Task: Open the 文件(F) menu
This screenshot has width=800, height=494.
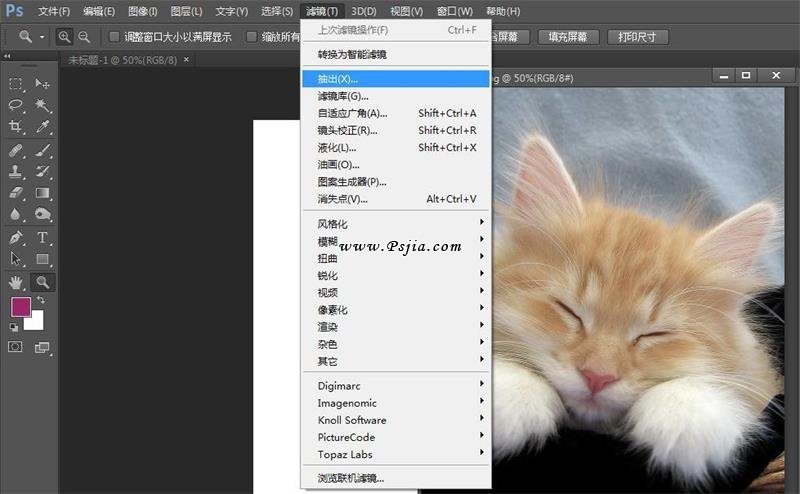Action: click(x=54, y=11)
